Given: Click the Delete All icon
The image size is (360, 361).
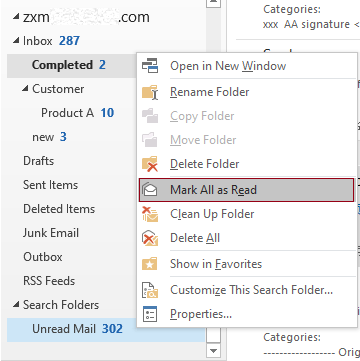Looking at the screenshot, I should pos(150,238).
